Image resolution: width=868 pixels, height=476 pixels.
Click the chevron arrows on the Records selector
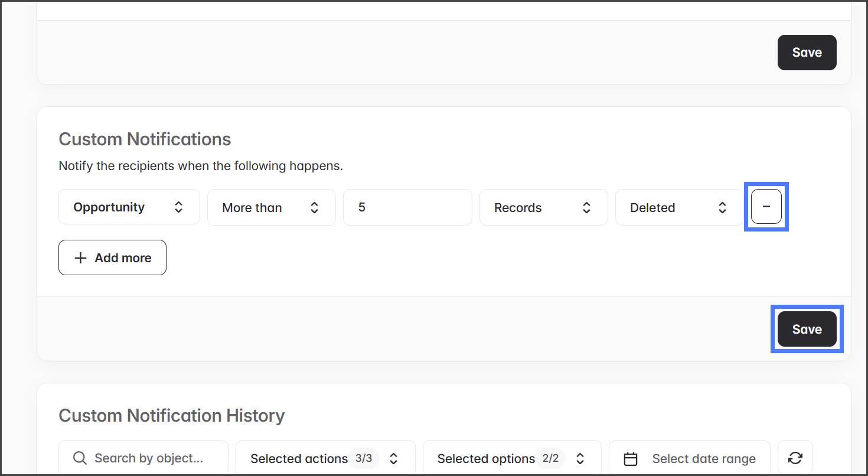pos(586,207)
